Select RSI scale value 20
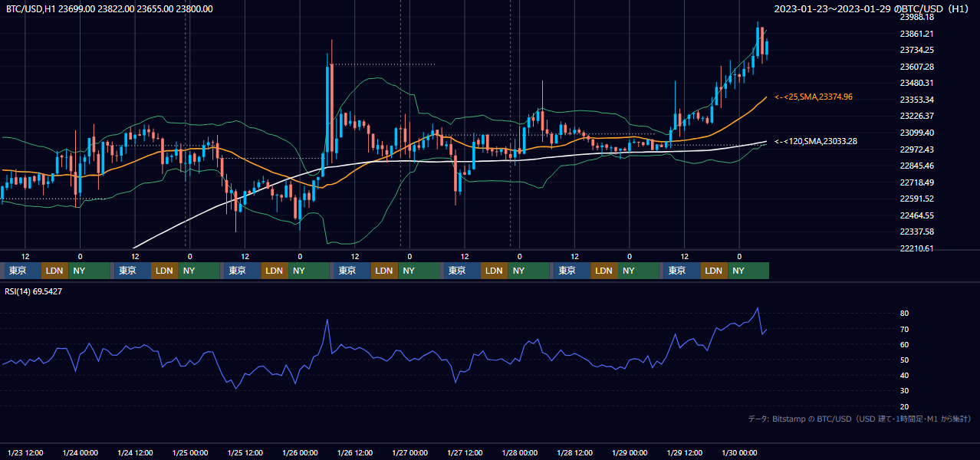This screenshot has width=980, height=460. coord(905,406)
